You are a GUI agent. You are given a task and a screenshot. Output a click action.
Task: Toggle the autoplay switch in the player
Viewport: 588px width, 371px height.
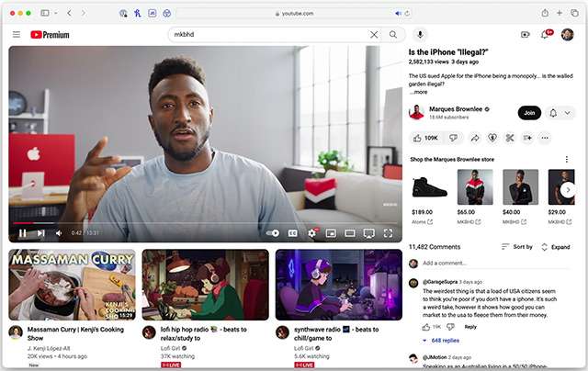pyautogui.click(x=273, y=233)
